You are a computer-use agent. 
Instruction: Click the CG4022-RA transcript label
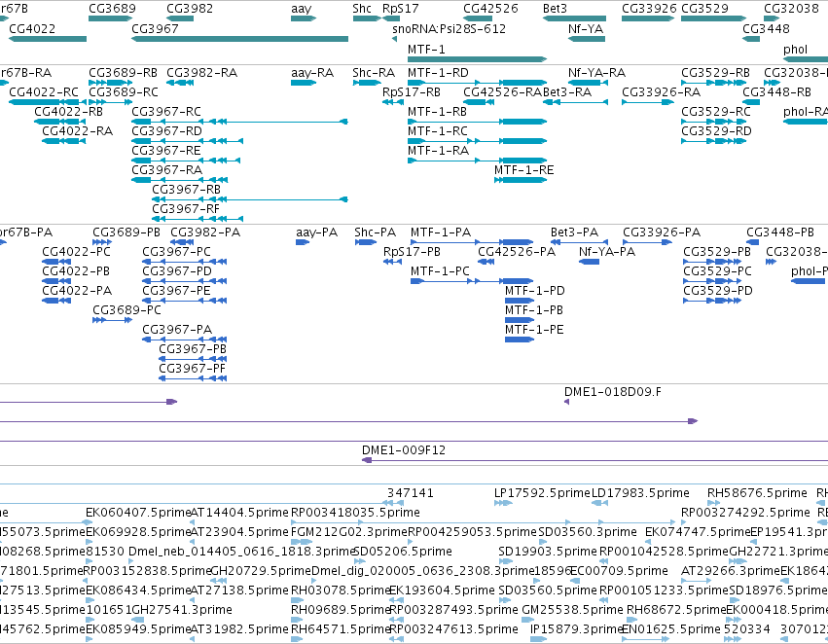[x=77, y=131]
